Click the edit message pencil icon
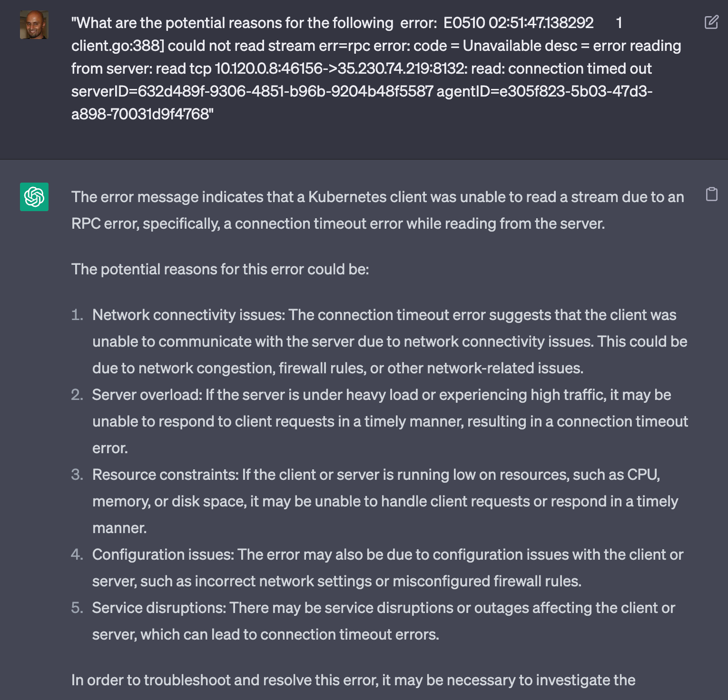This screenshot has height=700, width=728. click(x=711, y=22)
